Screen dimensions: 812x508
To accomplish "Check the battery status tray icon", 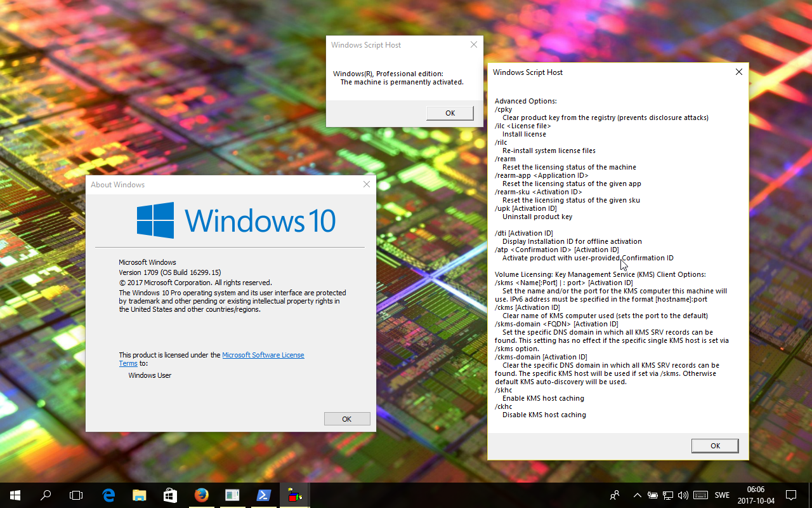I will point(653,495).
